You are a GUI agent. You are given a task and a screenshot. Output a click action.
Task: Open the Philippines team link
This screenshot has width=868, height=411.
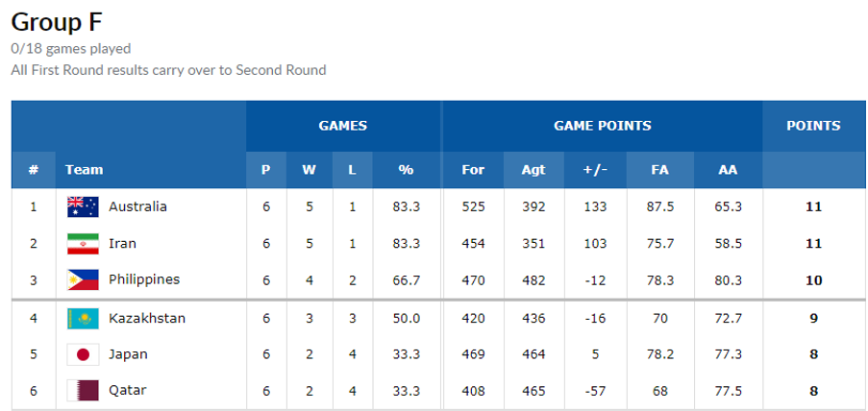[x=144, y=279]
